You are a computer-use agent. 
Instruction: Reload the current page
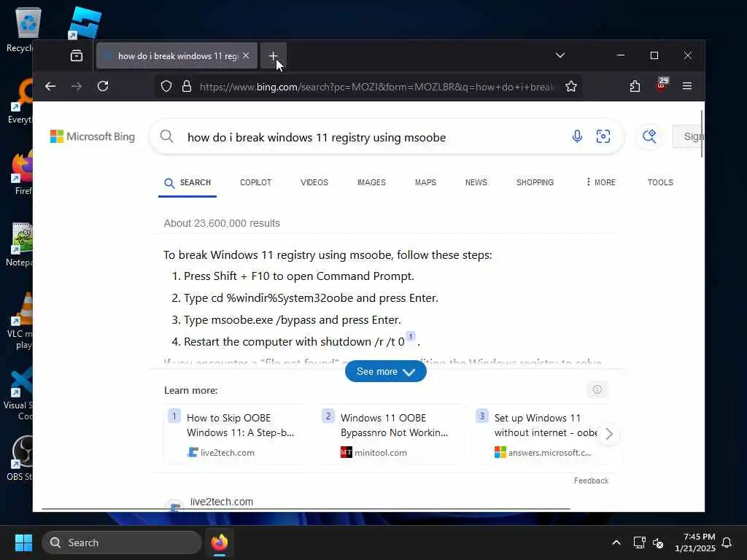click(x=103, y=86)
